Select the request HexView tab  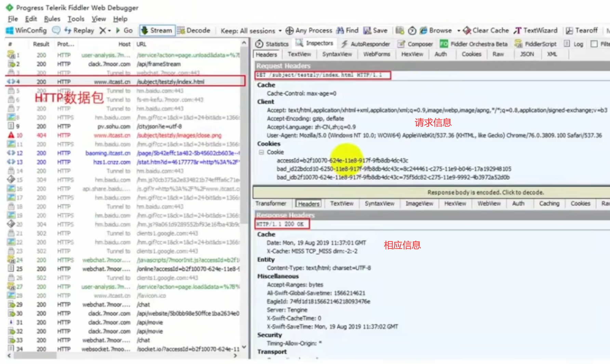tap(412, 54)
